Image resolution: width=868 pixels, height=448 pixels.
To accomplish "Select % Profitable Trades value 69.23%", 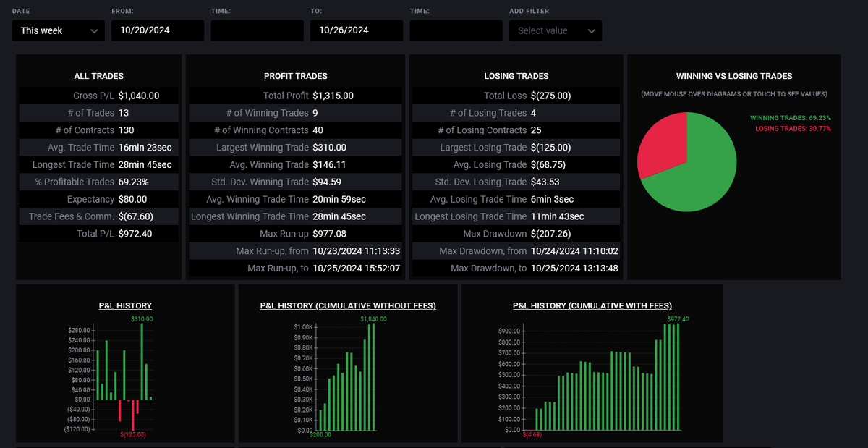I will (x=134, y=182).
